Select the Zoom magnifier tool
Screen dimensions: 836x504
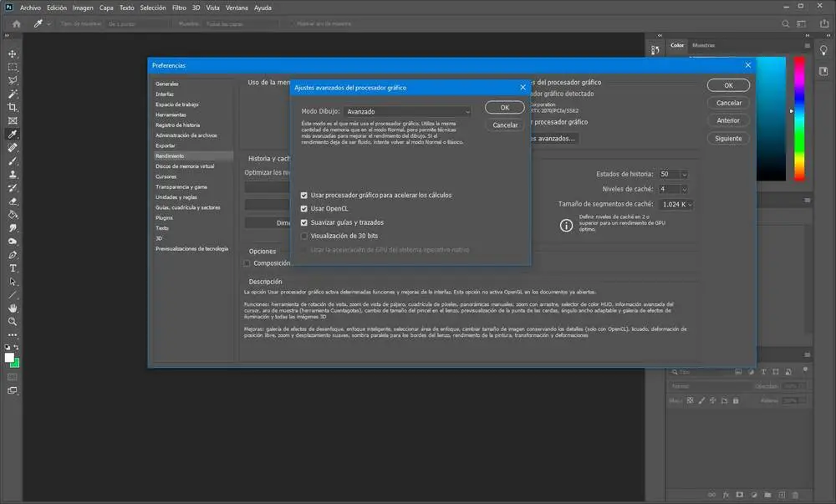coord(13,321)
